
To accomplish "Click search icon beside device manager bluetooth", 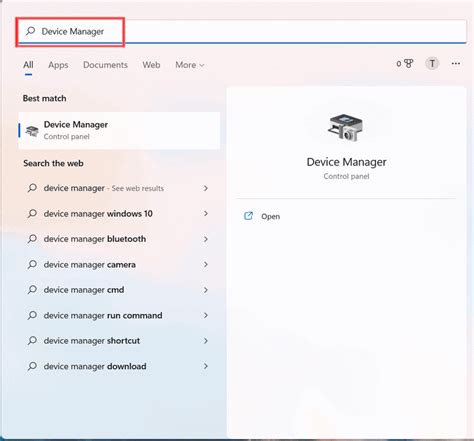I will coord(32,239).
